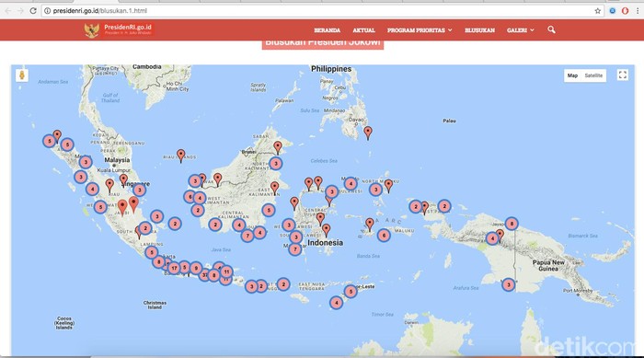644x358 pixels.
Task: Select the Pegman Street View icon
Action: point(22,75)
